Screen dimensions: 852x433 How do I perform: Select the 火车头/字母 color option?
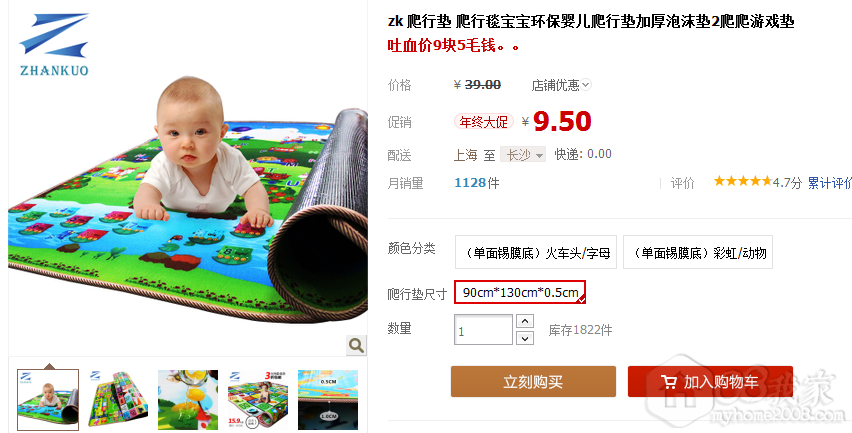(536, 252)
